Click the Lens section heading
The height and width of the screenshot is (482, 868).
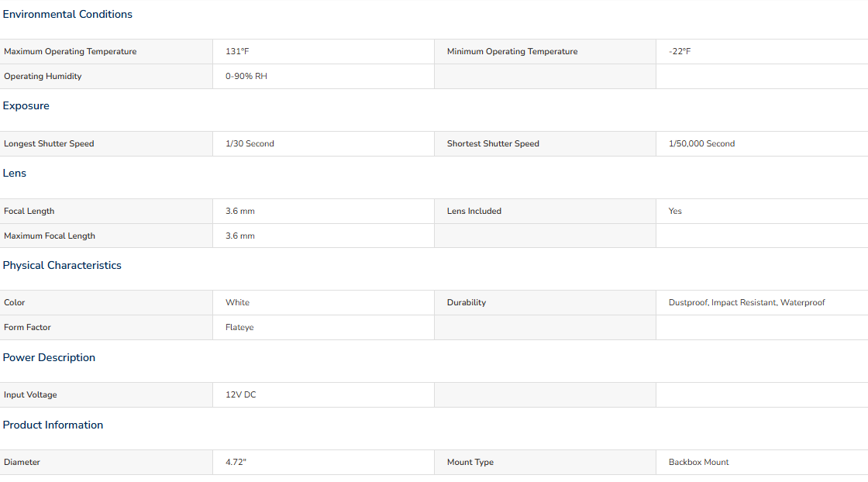(15, 173)
